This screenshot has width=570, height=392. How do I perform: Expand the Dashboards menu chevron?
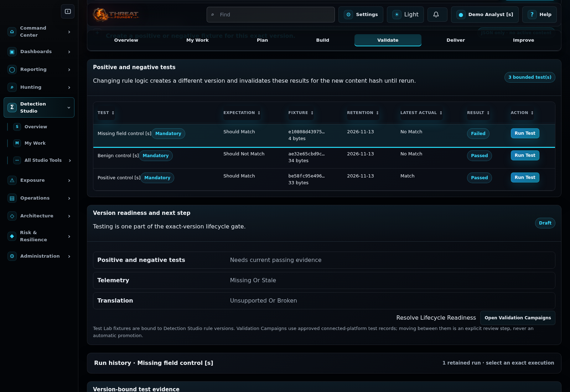click(x=69, y=52)
